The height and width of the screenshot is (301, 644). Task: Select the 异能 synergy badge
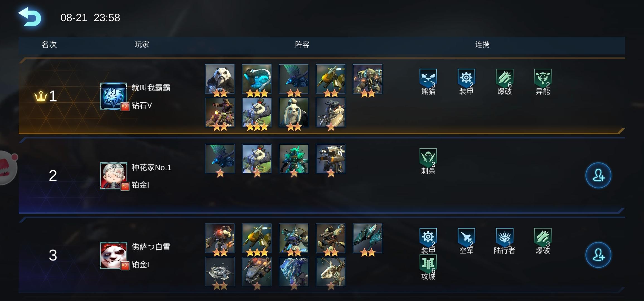tap(543, 82)
